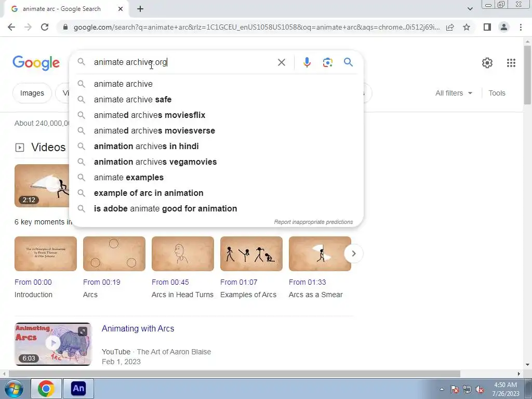Viewport: 532px width, 399px height.
Task: Start voice search with microphone
Action: point(307,62)
